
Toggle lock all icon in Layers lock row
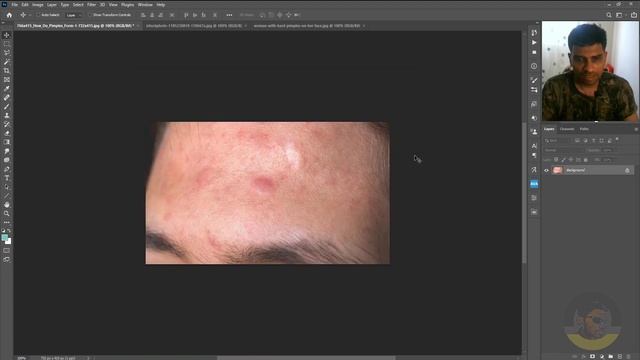pos(586,160)
